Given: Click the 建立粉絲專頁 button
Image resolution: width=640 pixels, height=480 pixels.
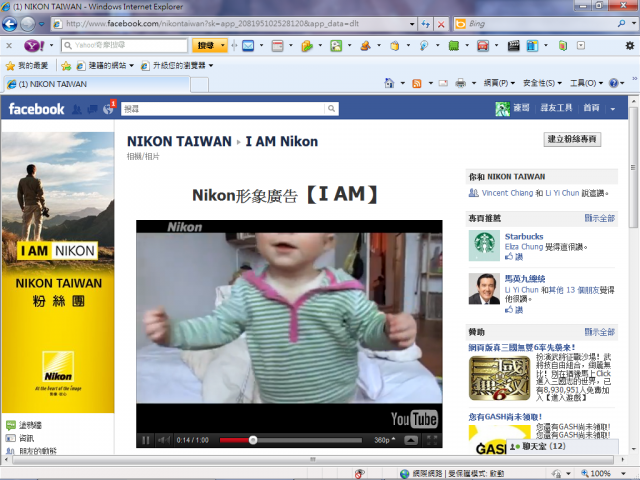Looking at the screenshot, I should point(572,140).
